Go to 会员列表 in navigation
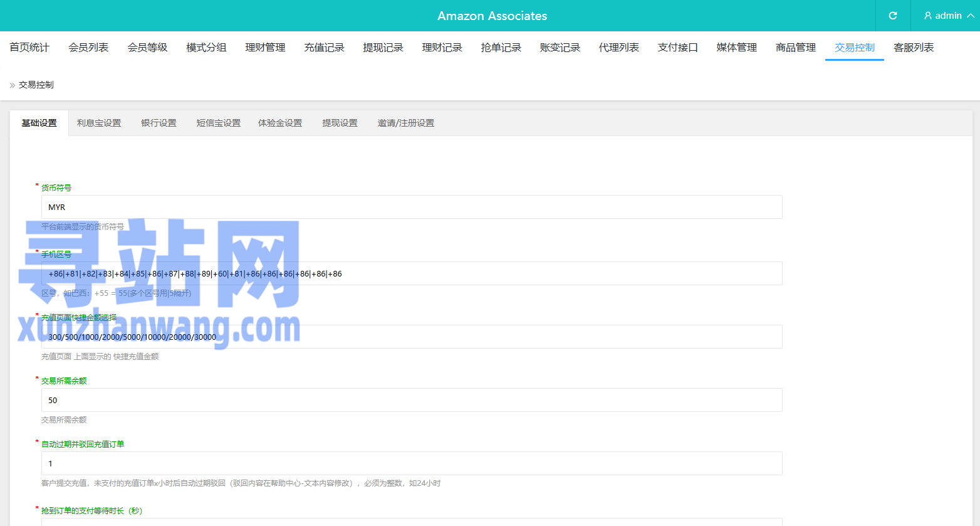Image resolution: width=980 pixels, height=526 pixels. pos(88,48)
